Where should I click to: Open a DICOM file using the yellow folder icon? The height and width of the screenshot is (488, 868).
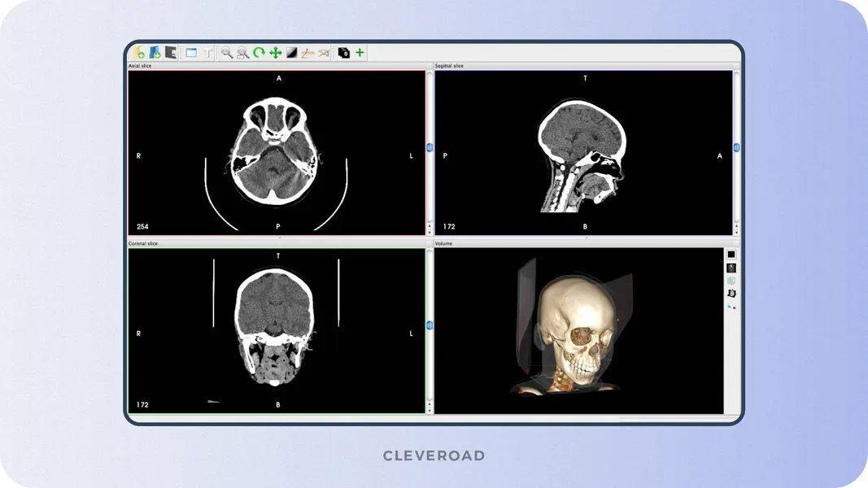[x=138, y=53]
